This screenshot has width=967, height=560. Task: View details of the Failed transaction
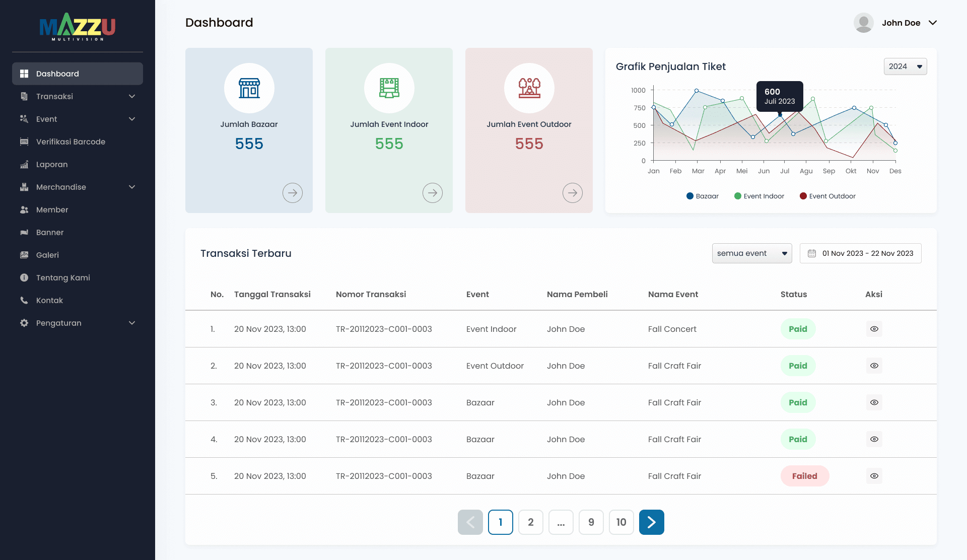point(874,476)
